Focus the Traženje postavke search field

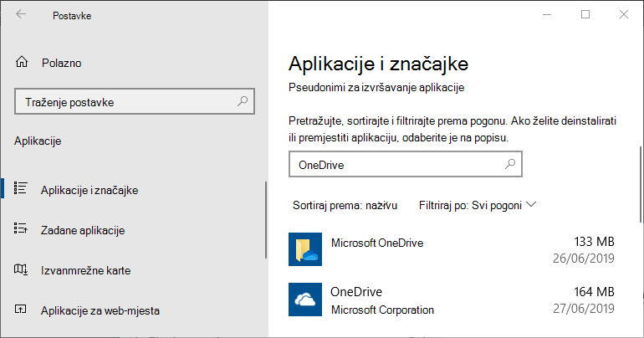[135, 101]
